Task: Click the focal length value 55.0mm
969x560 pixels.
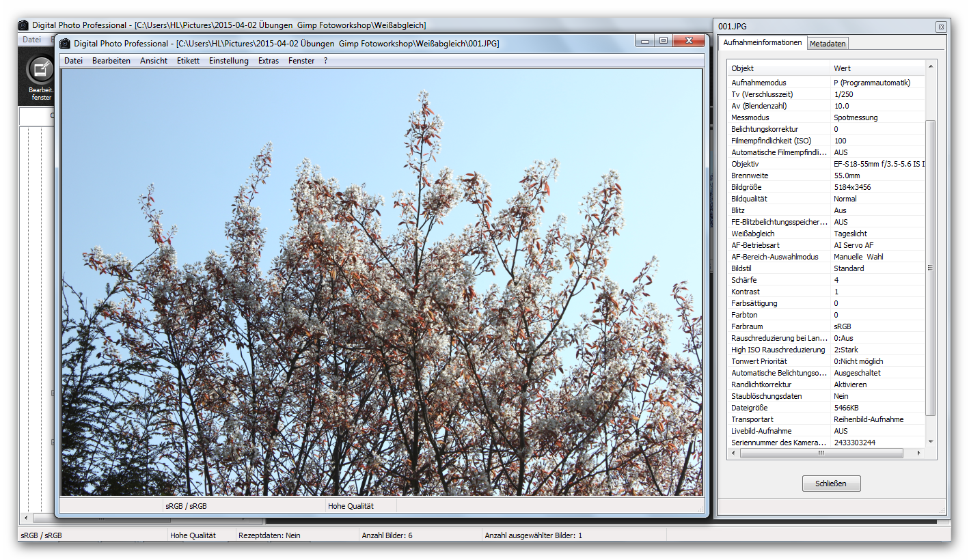Action: (x=847, y=176)
